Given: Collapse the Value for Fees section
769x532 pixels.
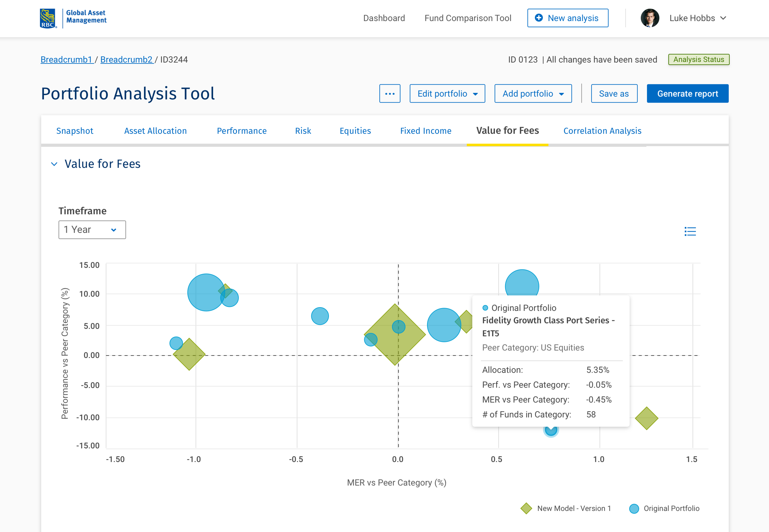Looking at the screenshot, I should [54, 164].
